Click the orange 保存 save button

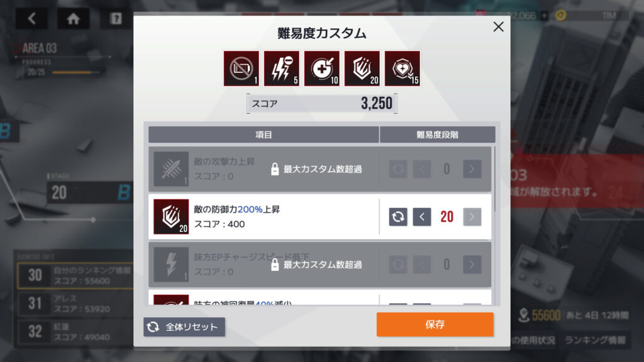435,324
